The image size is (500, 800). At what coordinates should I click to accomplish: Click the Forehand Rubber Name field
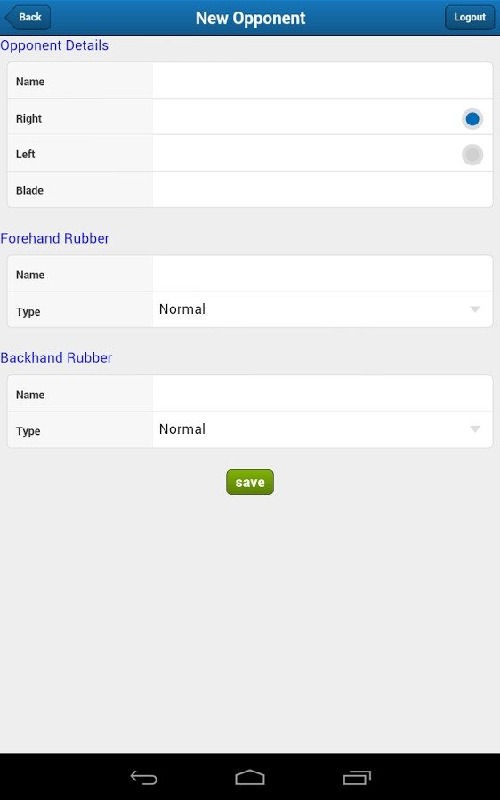322,274
